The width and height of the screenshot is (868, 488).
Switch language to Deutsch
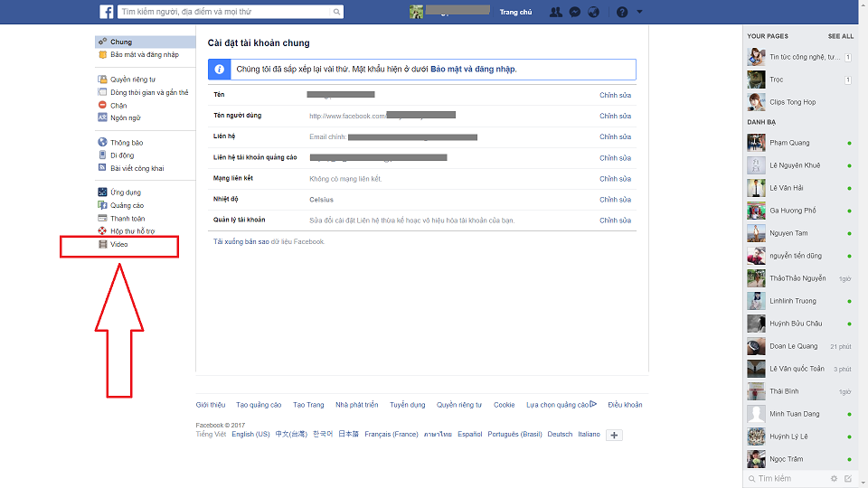[x=560, y=435]
